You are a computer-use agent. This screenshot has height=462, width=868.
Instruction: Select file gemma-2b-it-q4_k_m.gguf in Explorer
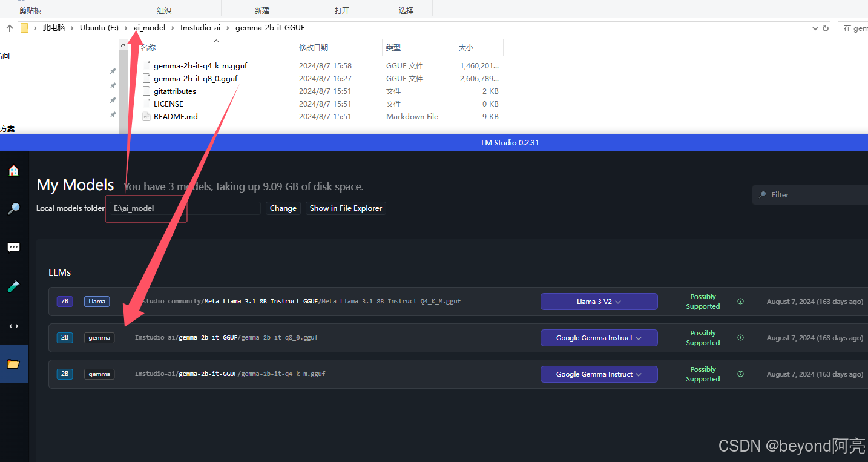click(x=200, y=65)
